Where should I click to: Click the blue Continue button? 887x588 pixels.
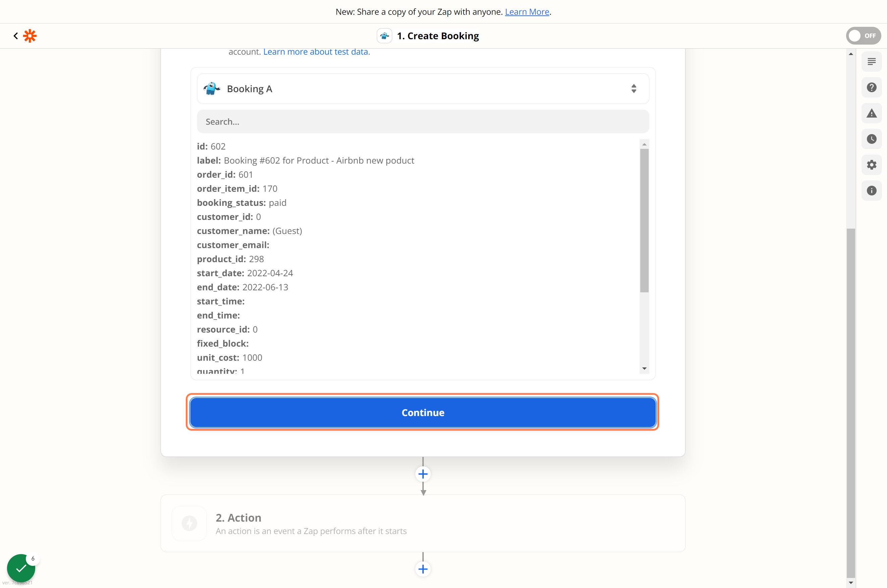click(x=423, y=412)
